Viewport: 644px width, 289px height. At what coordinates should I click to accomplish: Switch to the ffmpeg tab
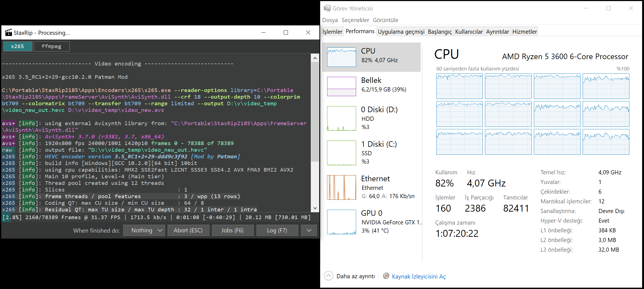[x=51, y=46]
